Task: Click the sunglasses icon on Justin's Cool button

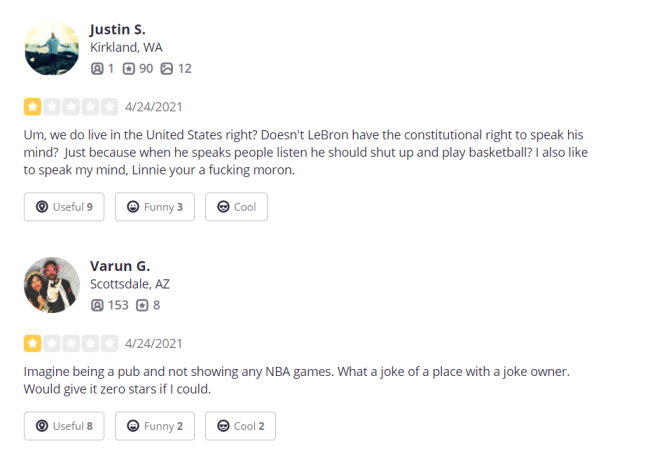Action: pyautogui.click(x=223, y=206)
